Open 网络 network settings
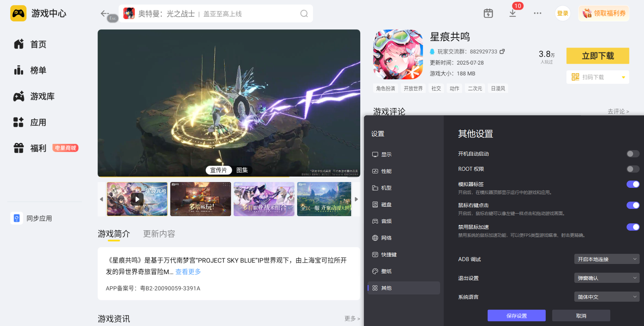The width and height of the screenshot is (644, 326). coord(403,238)
